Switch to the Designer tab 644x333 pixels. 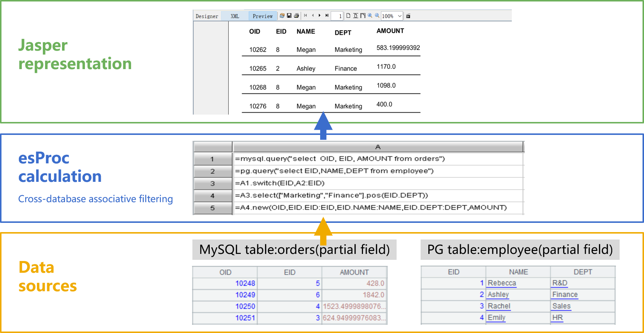[207, 16]
